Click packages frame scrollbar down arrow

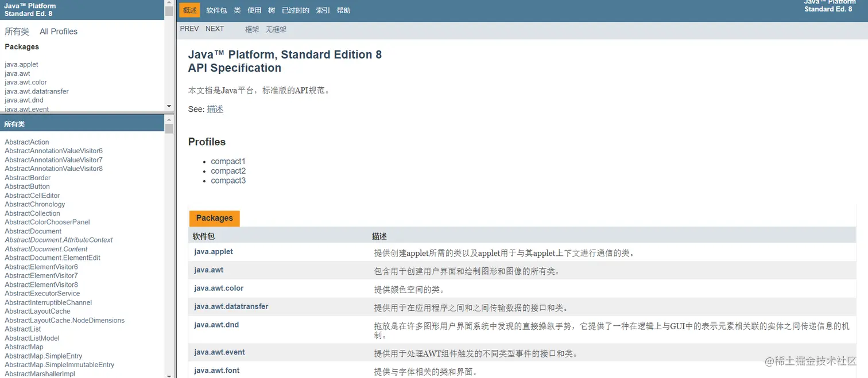click(x=169, y=106)
